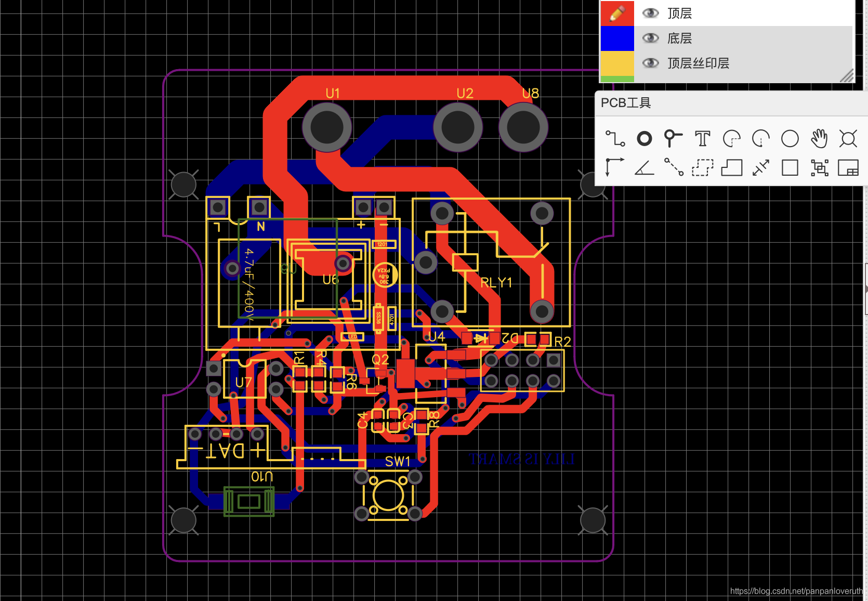Screen dimensions: 868x601
Task: Hide the 顶层丝印层 layer via eye icon
Action: point(651,63)
